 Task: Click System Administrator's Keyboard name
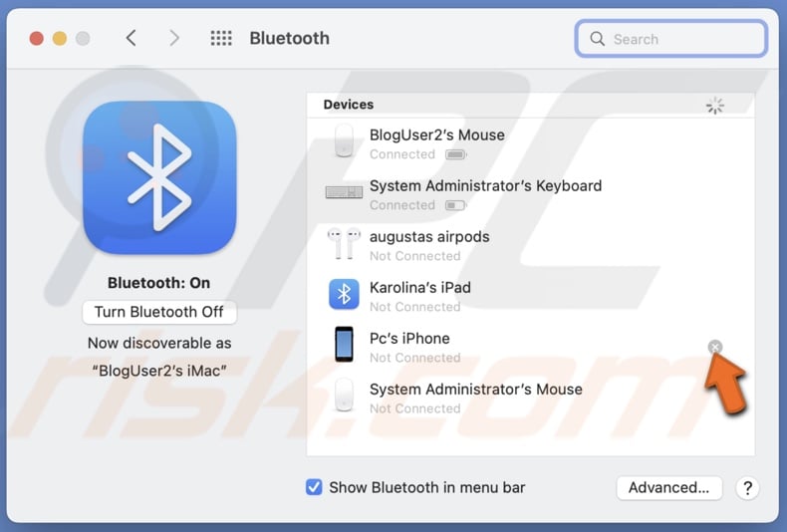(x=485, y=185)
